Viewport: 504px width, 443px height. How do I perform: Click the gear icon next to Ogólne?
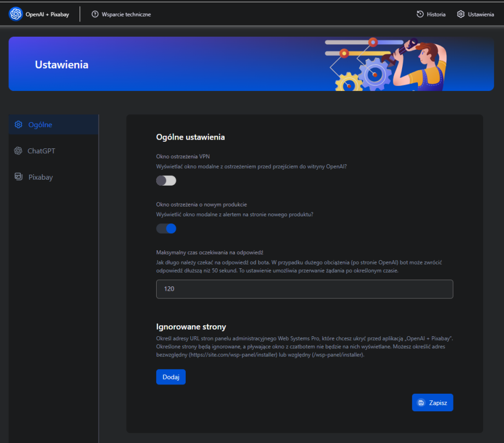point(17,124)
